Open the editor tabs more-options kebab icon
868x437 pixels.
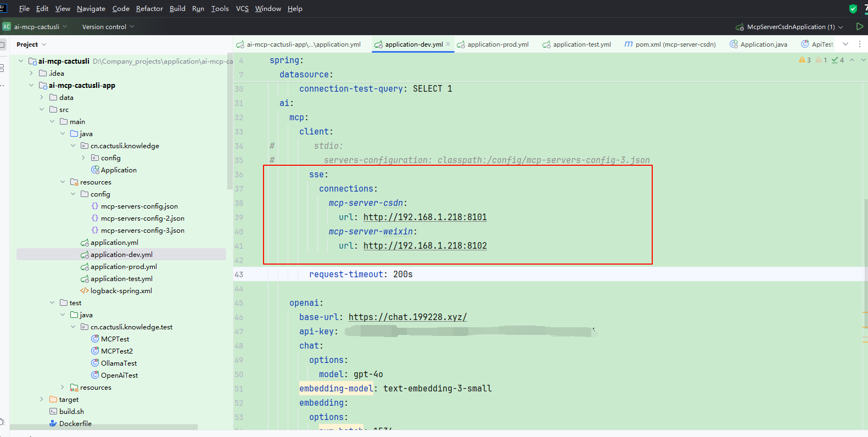(x=860, y=44)
